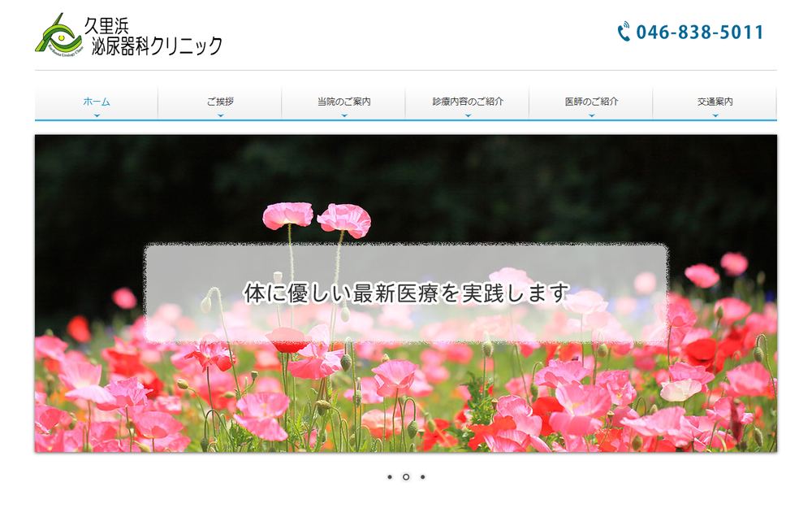Show the third slide via the last dot
This screenshot has width=812, height=508.
click(422, 477)
